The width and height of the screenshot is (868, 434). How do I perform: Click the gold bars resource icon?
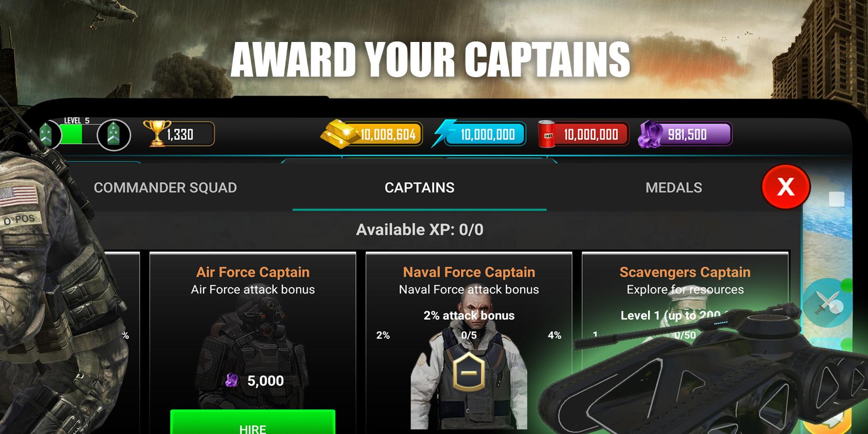tap(339, 134)
